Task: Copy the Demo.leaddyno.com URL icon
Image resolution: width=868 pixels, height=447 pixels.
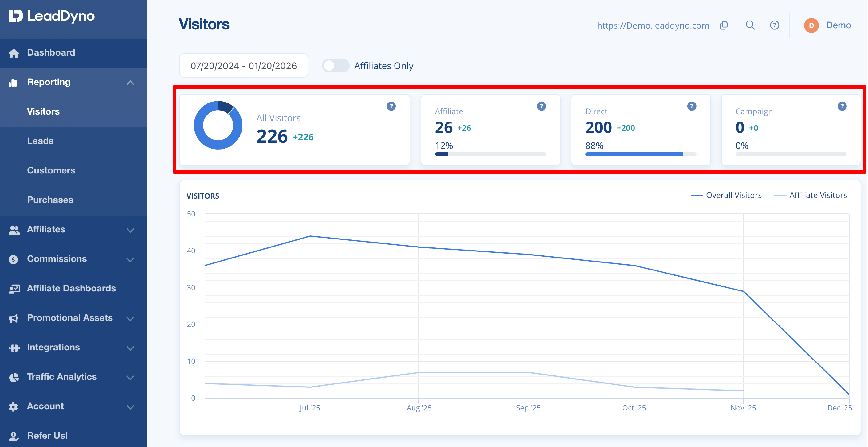Action: (x=724, y=25)
